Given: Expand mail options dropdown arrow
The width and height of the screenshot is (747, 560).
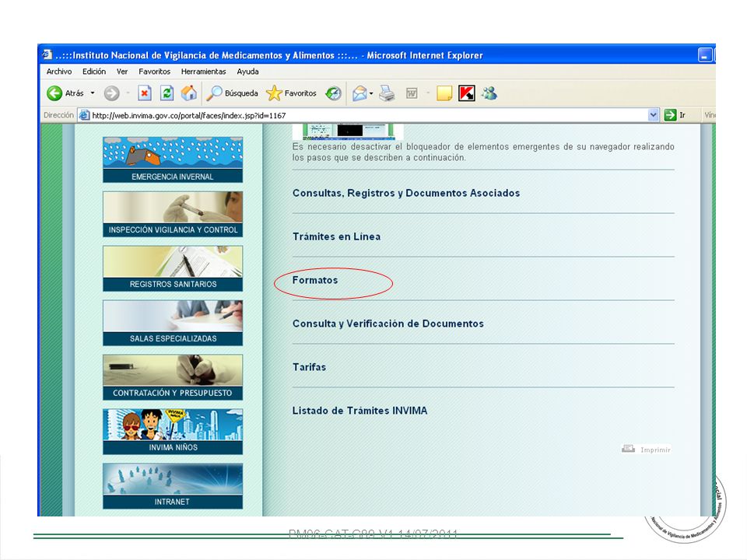Looking at the screenshot, I should 371,93.
